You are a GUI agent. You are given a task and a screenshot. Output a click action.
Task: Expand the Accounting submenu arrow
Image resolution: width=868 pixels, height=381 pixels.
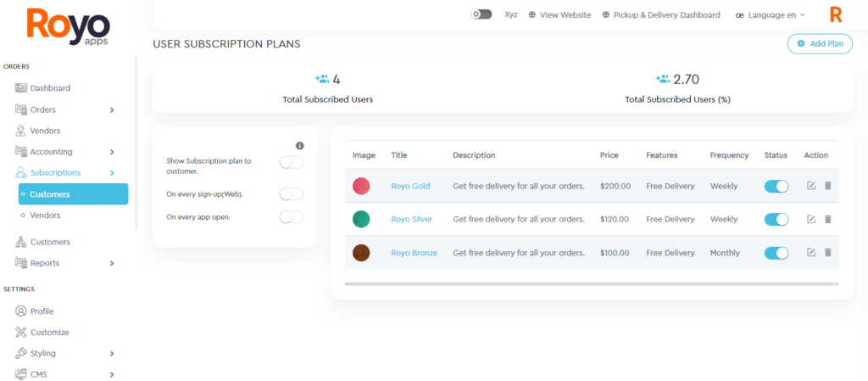112,152
